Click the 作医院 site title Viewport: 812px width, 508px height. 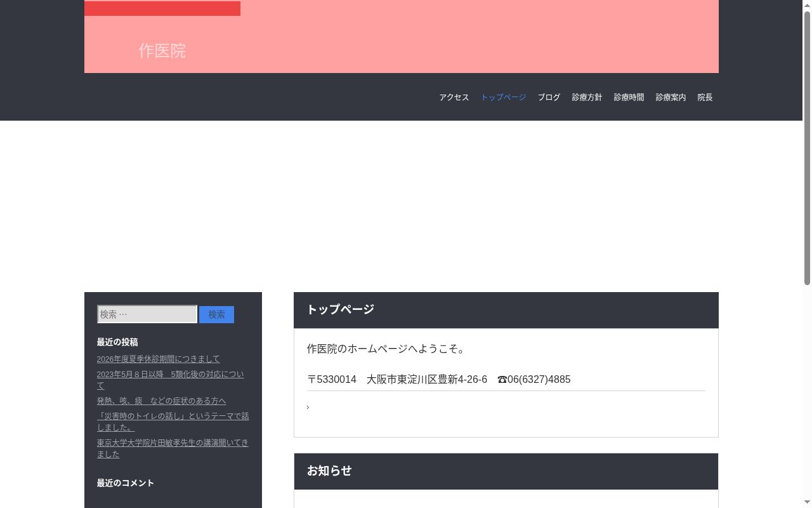pyautogui.click(x=162, y=51)
